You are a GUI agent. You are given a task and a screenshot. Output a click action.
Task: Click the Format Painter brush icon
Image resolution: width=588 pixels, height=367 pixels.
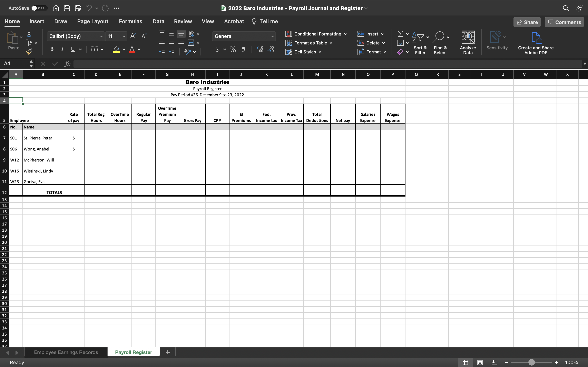(x=29, y=51)
